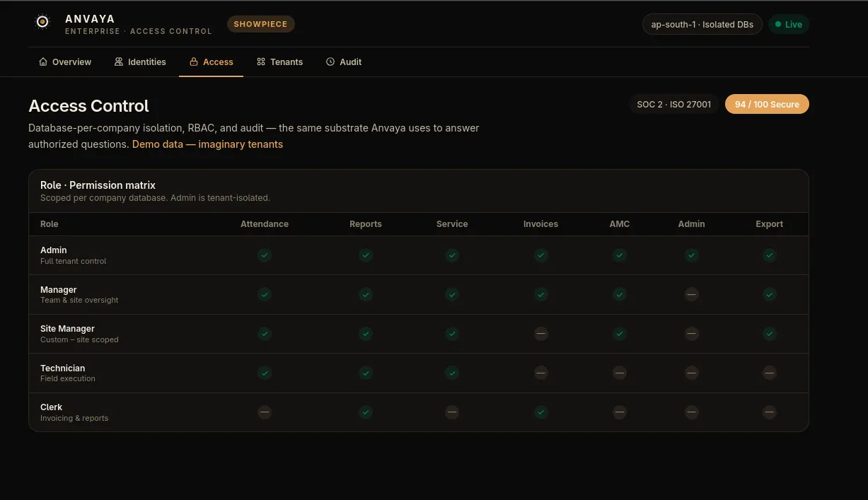Click Site Manager's Attendance check icon
Image resolution: width=868 pixels, height=500 pixels.
pos(265,334)
